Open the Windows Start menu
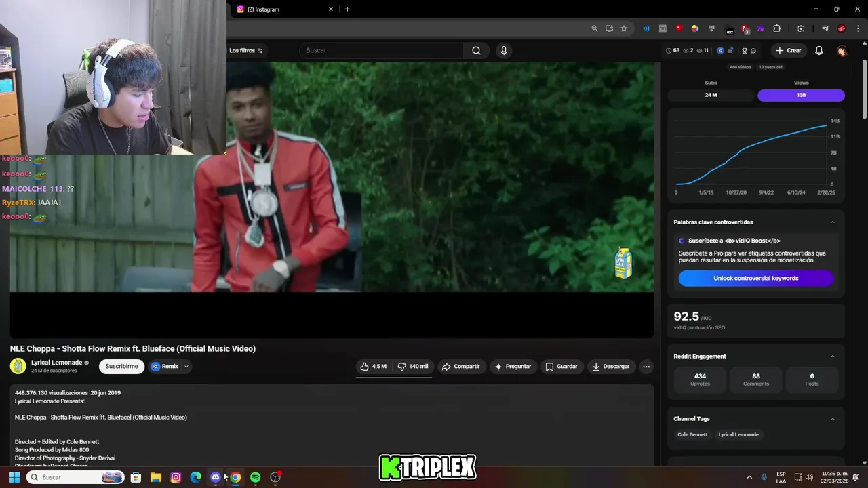 tap(14, 477)
